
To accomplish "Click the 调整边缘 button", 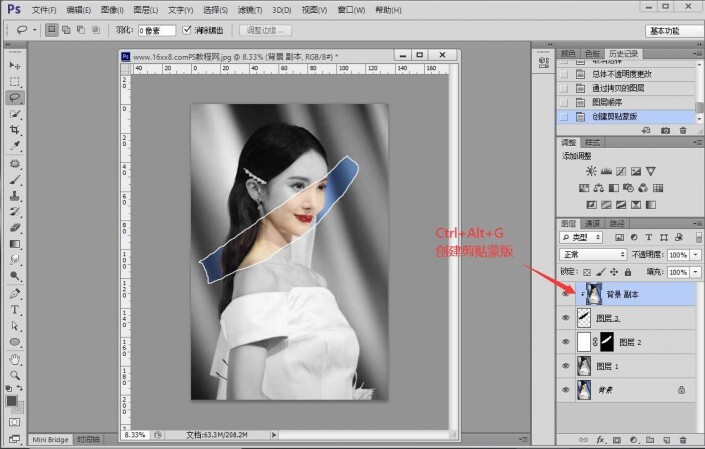I will coord(266,30).
